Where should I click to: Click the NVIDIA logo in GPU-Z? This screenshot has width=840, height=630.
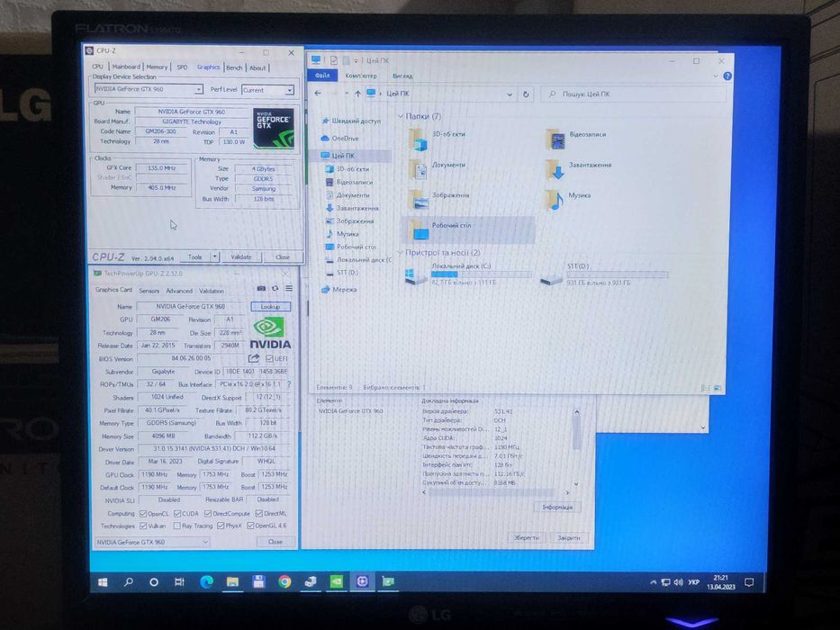[269, 333]
